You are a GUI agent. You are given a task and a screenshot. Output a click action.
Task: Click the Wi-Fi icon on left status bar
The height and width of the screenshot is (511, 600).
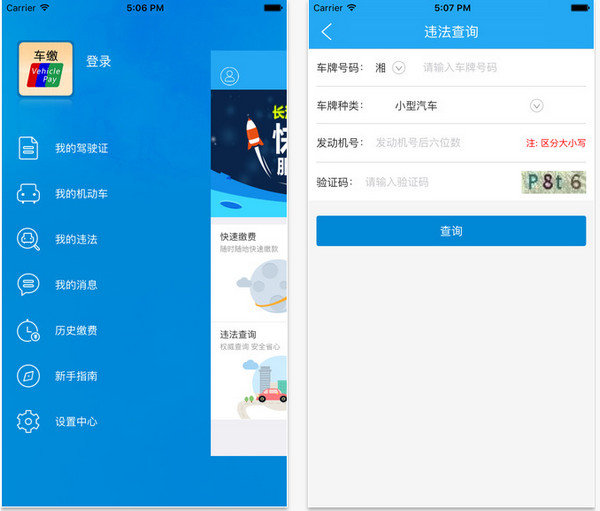(45, 7)
